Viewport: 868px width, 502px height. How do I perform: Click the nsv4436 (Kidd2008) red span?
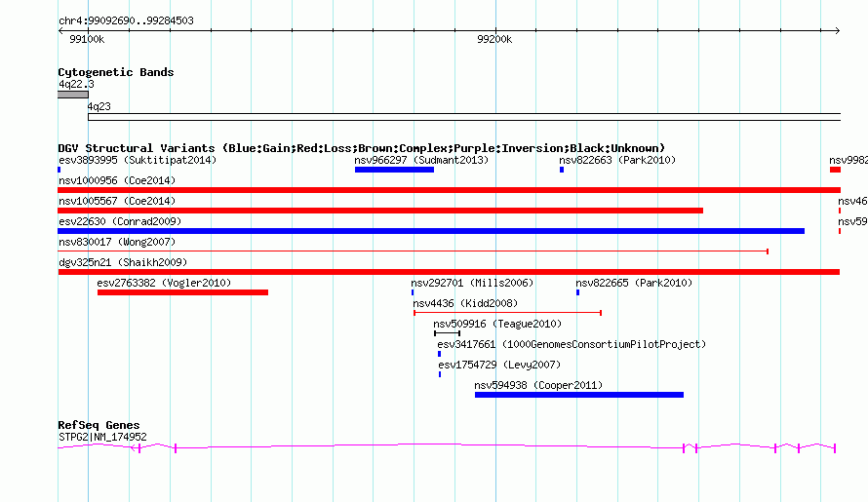[x=507, y=313]
